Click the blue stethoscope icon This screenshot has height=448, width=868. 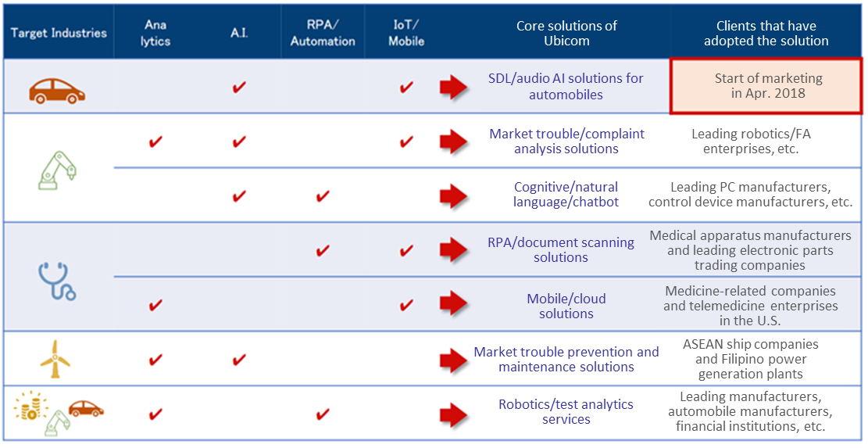point(56,281)
